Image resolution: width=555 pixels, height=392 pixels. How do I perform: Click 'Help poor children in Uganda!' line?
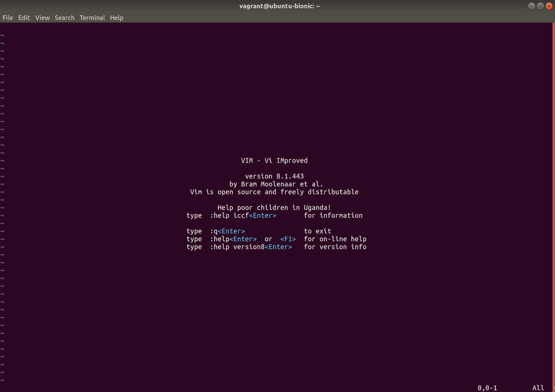click(274, 208)
